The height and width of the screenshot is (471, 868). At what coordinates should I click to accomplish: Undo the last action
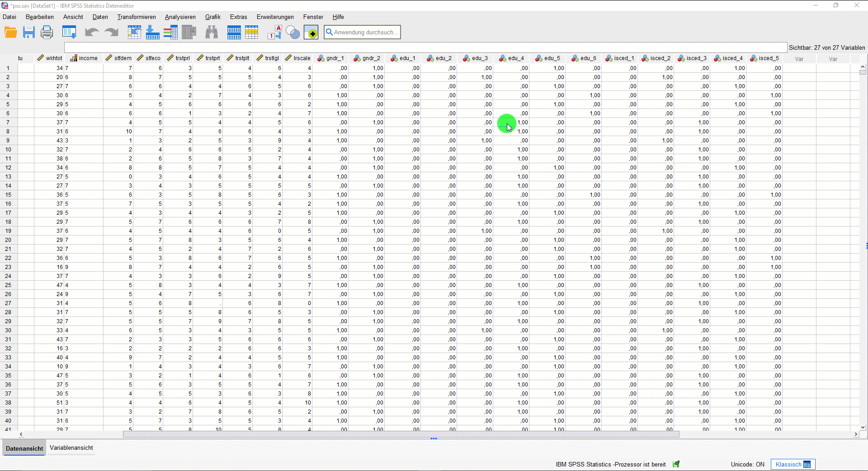pyautogui.click(x=92, y=33)
